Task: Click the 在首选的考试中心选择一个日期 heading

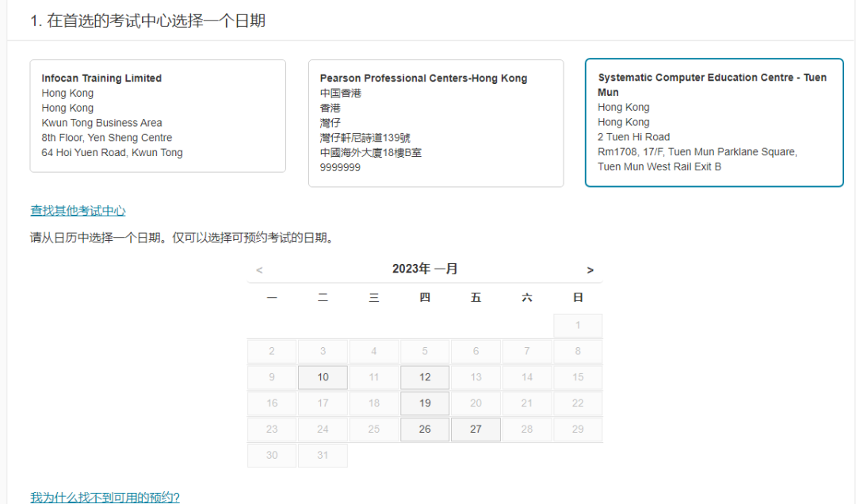Action: [x=155, y=21]
